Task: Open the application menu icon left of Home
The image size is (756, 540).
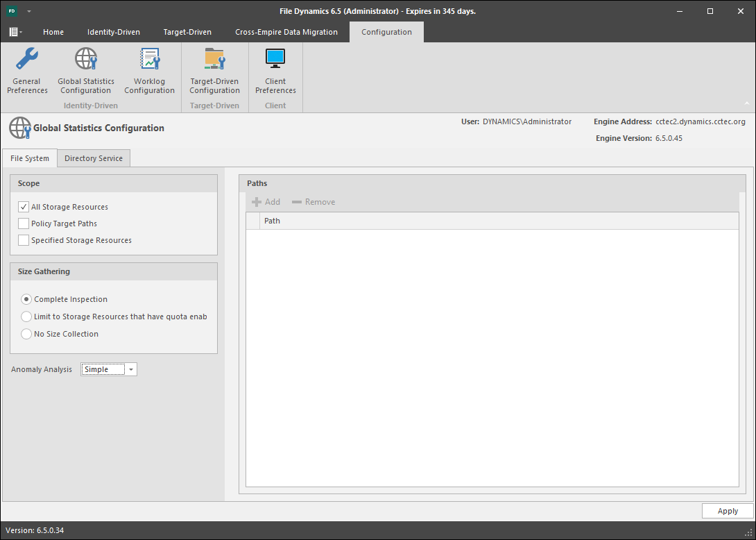Action: (15, 32)
